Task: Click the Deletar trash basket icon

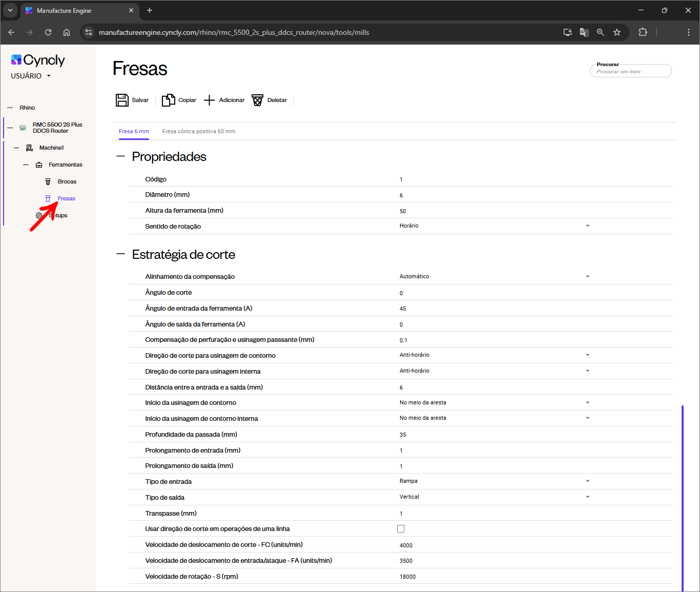Action: click(257, 100)
